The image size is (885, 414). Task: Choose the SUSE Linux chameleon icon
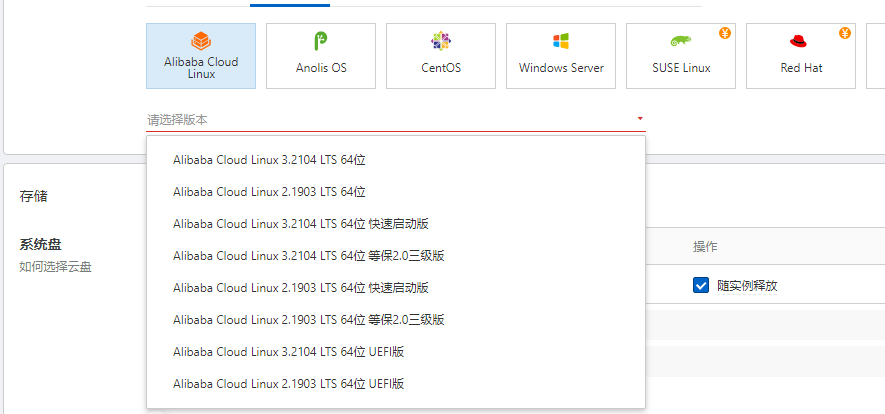click(x=681, y=41)
